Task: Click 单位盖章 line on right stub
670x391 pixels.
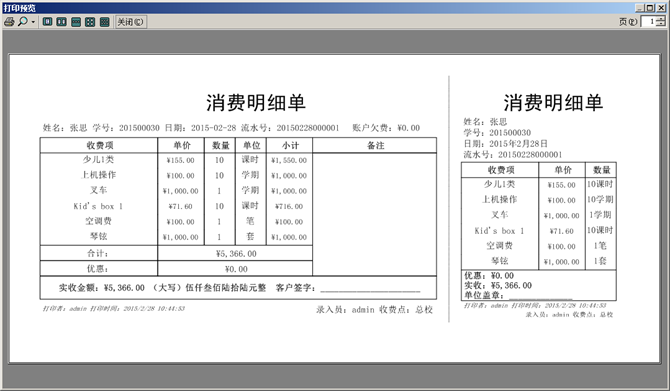Action: [x=519, y=295]
